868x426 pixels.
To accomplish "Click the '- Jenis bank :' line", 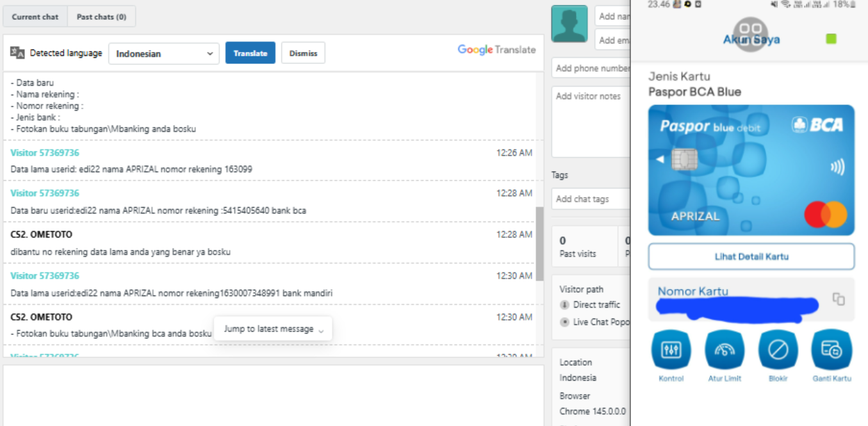I will 35,117.
